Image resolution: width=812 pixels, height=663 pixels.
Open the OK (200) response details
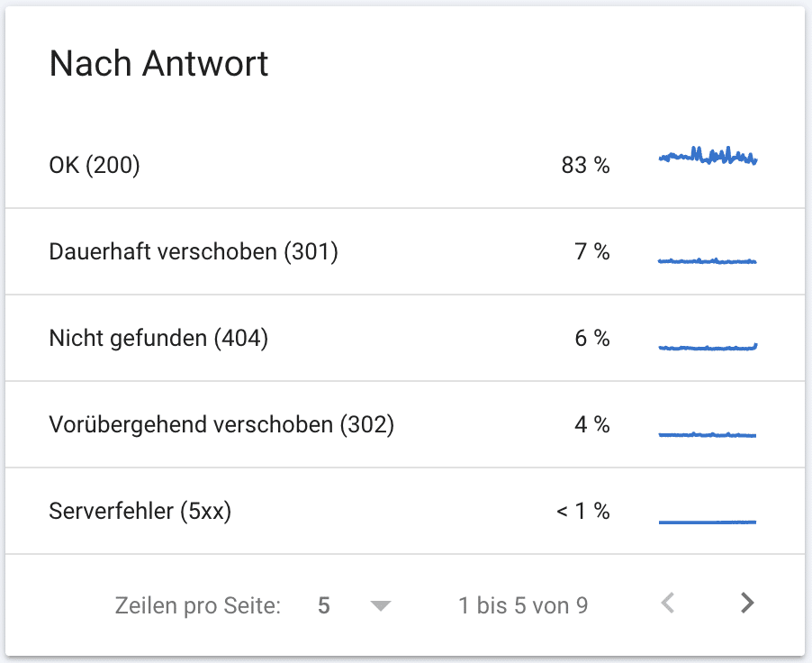click(x=95, y=165)
